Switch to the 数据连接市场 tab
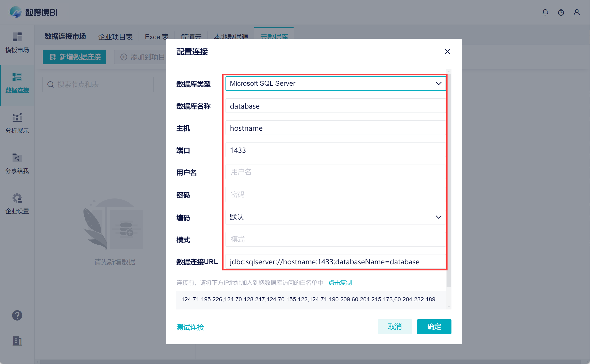The width and height of the screenshot is (590, 364). pos(65,36)
